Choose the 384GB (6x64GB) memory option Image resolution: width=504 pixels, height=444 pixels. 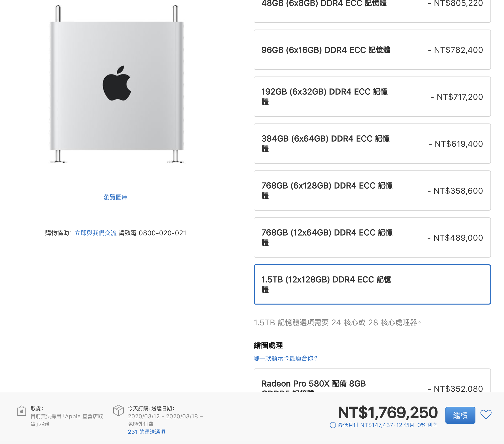pos(372,144)
